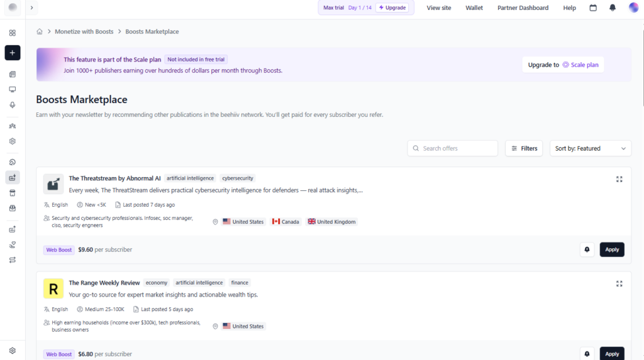
Task: Open Partner Dashboard in top navigation
Action: pyautogui.click(x=523, y=8)
